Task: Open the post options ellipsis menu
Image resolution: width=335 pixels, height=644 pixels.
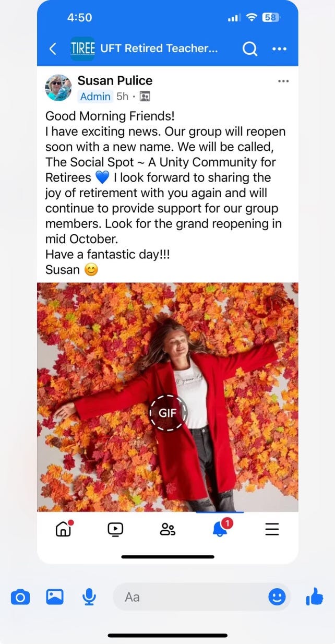Action: click(x=283, y=81)
